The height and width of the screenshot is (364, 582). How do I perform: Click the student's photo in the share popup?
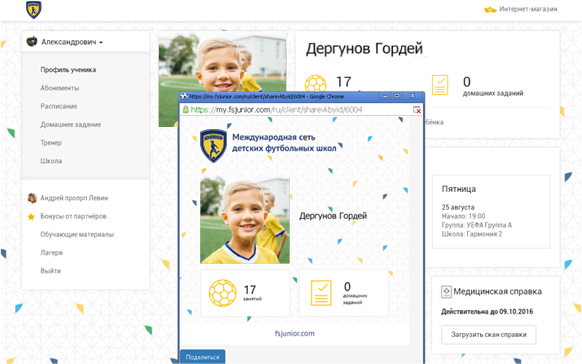245,219
